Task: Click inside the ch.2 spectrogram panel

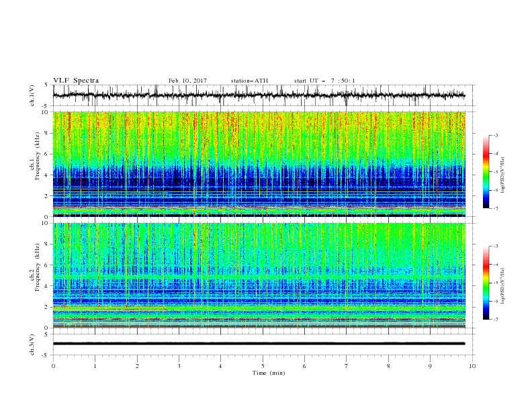Action: [x=259, y=275]
